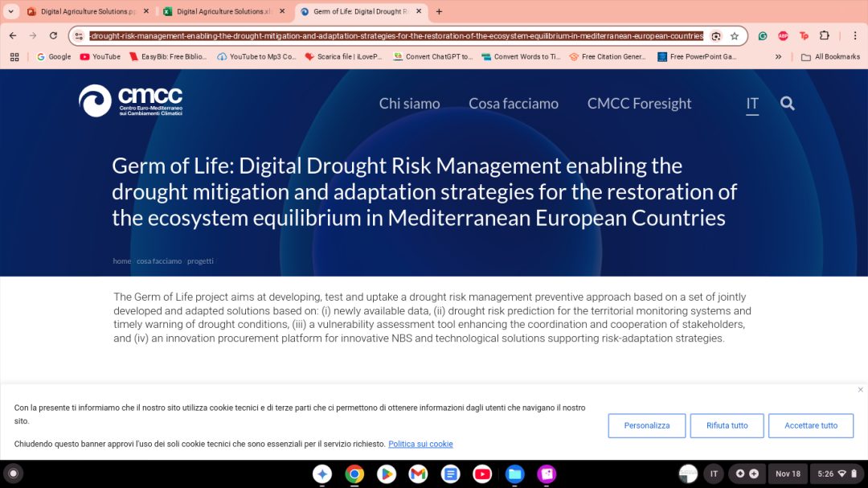The image size is (868, 488).
Task: Click Accettare tutto button
Action: (x=811, y=425)
